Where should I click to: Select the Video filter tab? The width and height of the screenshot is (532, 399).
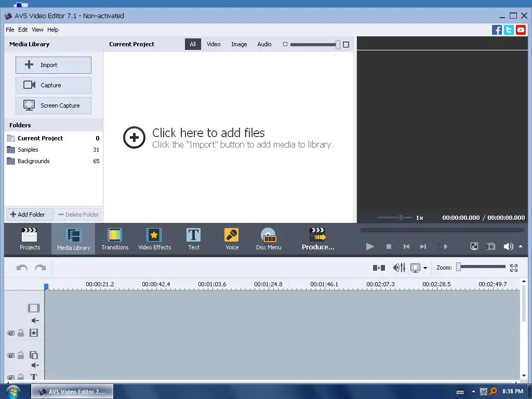click(214, 44)
